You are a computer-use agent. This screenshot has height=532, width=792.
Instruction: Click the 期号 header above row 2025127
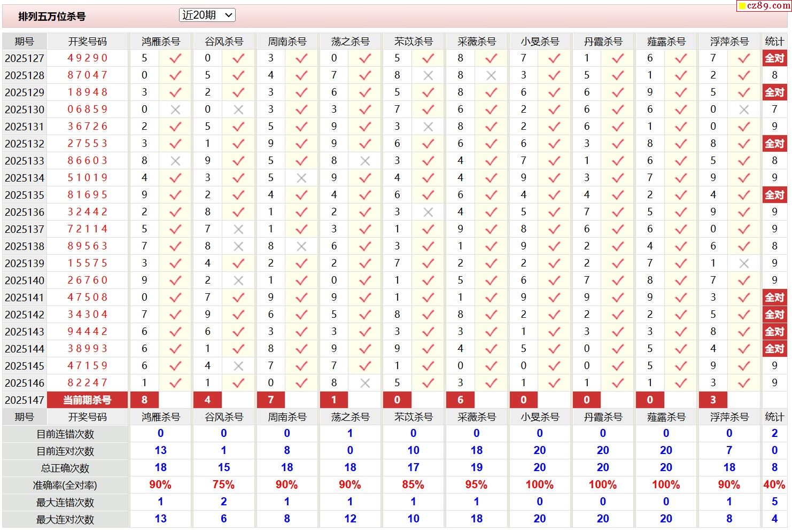(25, 42)
